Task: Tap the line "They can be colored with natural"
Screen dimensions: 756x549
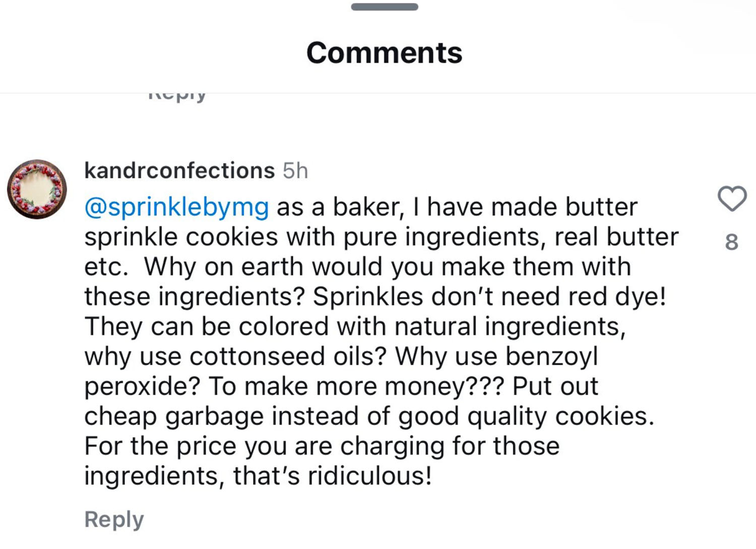Action: pyautogui.click(x=355, y=326)
